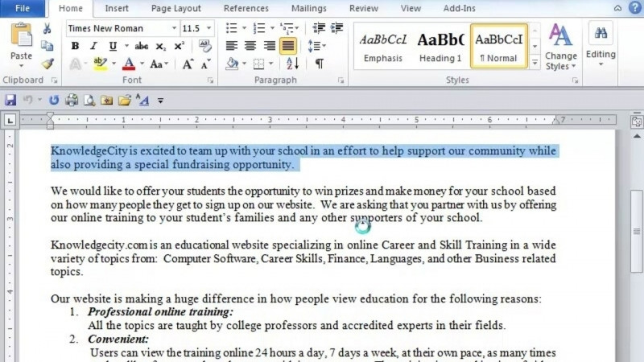Open the Mailings tab

coord(308,8)
